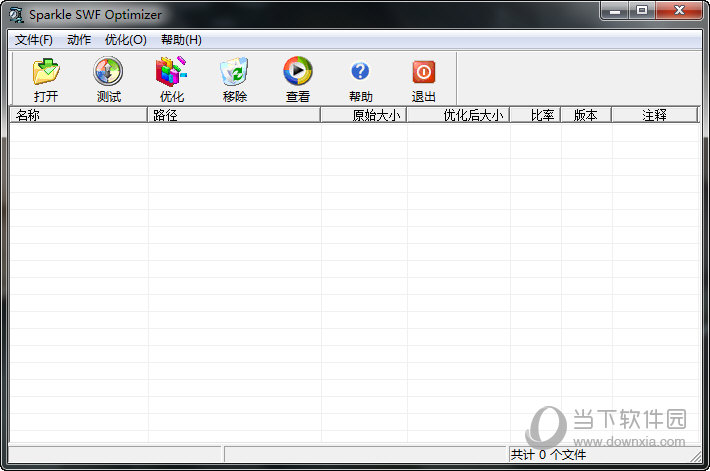Open the 优化(O) menu
Image resolution: width=710 pixels, height=471 pixels.
click(125, 40)
